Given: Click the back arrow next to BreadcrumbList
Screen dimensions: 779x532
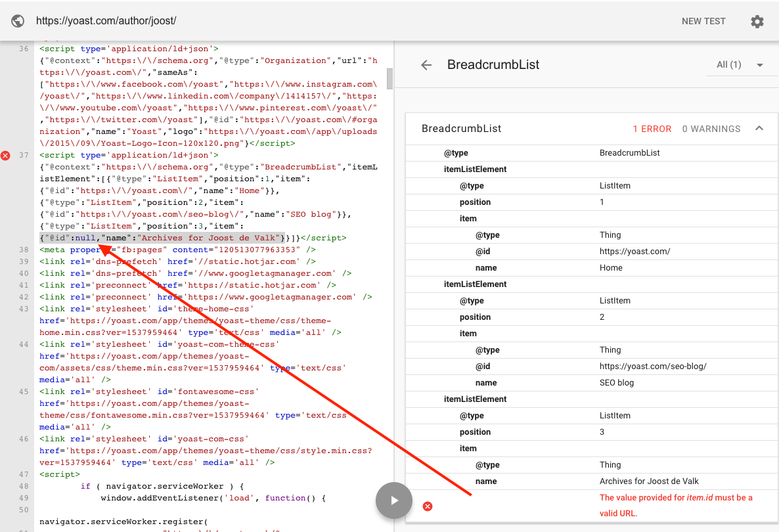Looking at the screenshot, I should 426,65.
